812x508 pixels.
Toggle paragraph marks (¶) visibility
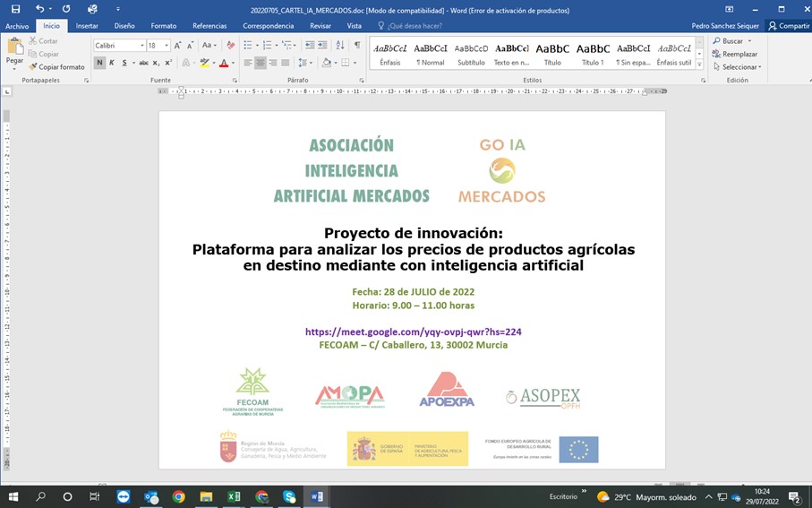(x=357, y=46)
